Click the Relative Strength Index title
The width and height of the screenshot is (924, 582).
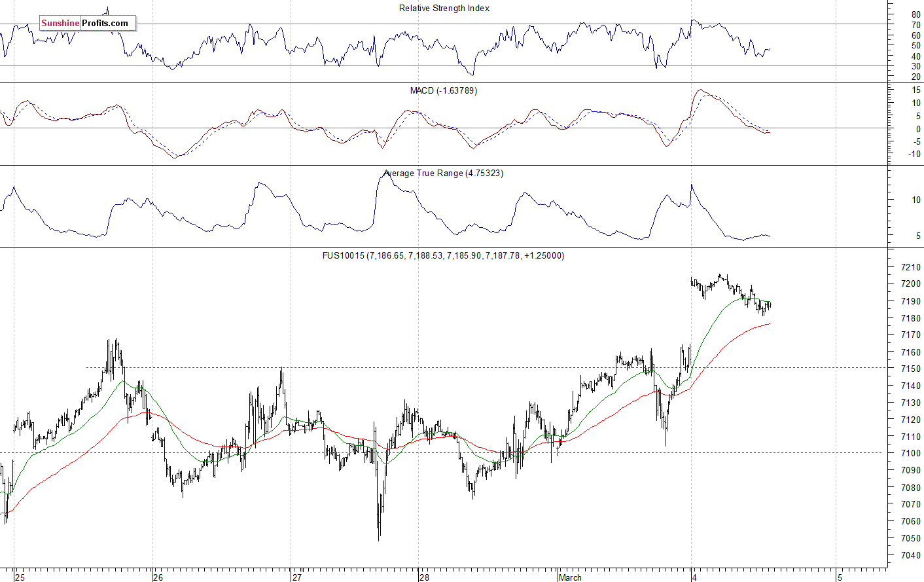[x=444, y=9]
